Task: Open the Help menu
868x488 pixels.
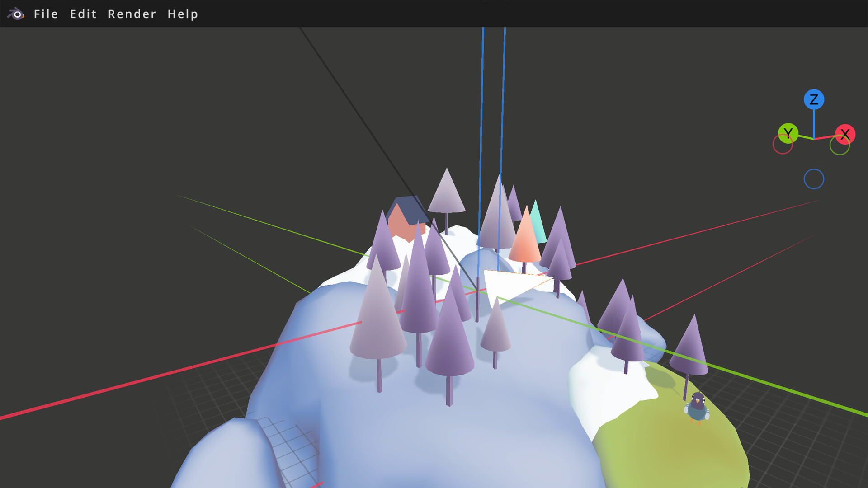Action: [x=183, y=14]
